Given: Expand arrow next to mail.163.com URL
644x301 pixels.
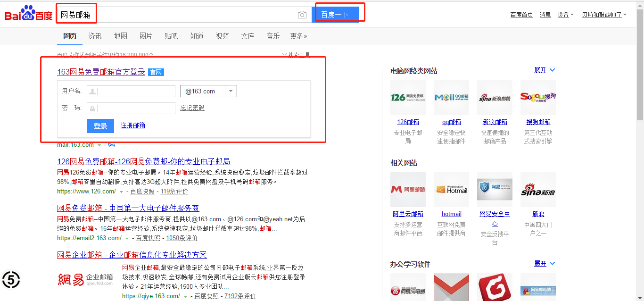Looking at the screenshot, I should coord(99,145).
